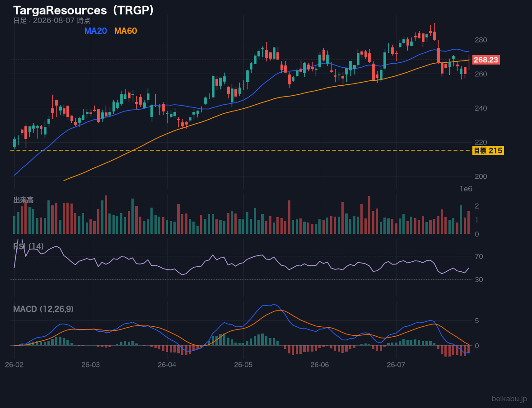The width and height of the screenshot is (532, 408).
Task: Click the 280 price axis label
Action: click(x=481, y=40)
